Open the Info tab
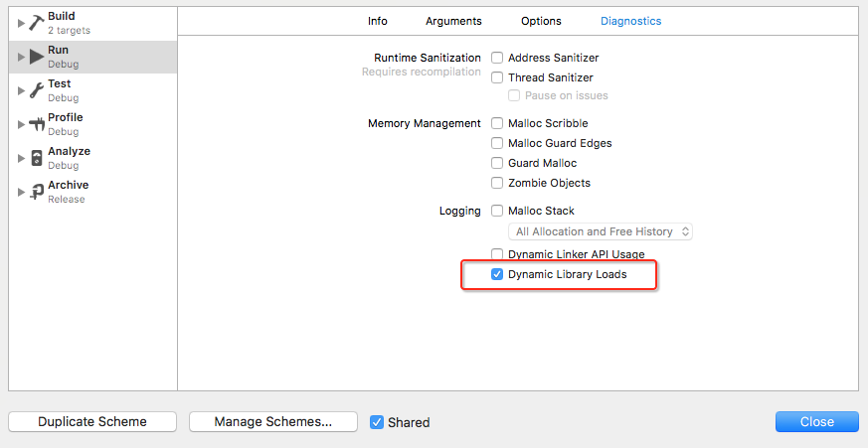Image resolution: width=868 pixels, height=448 pixels. pyautogui.click(x=378, y=21)
